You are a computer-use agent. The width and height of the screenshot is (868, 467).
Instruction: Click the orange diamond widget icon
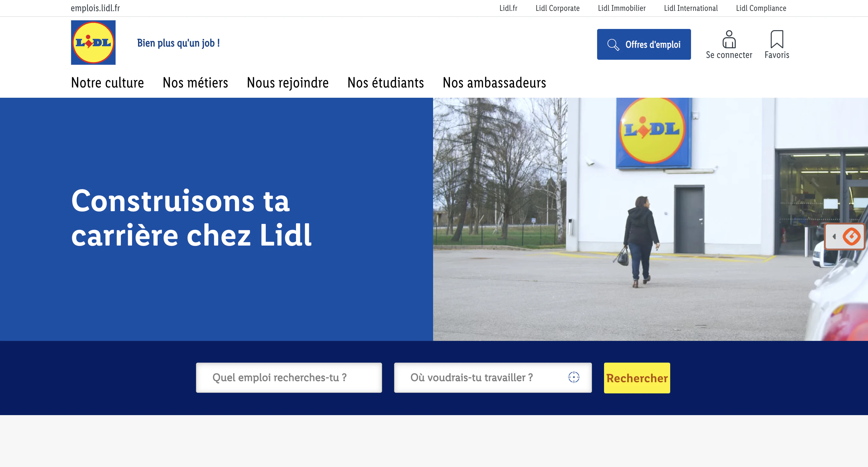point(851,236)
